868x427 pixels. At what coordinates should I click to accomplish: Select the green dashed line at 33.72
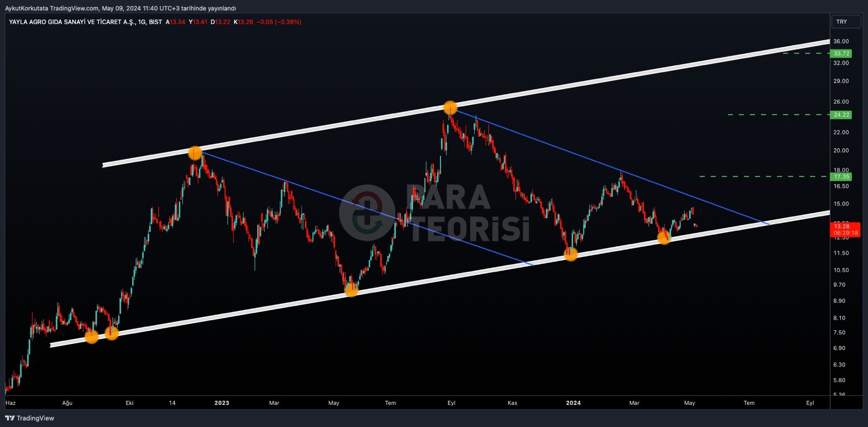pos(806,53)
